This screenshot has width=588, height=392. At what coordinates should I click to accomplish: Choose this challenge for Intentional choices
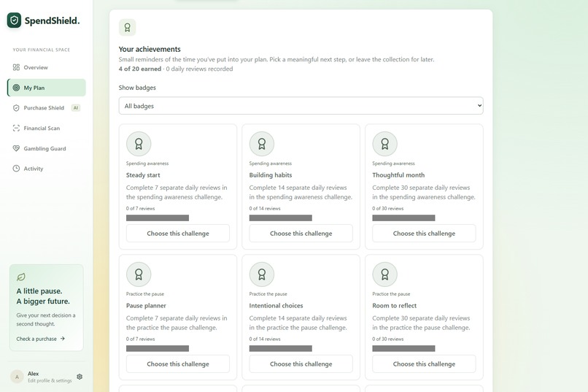(x=301, y=364)
